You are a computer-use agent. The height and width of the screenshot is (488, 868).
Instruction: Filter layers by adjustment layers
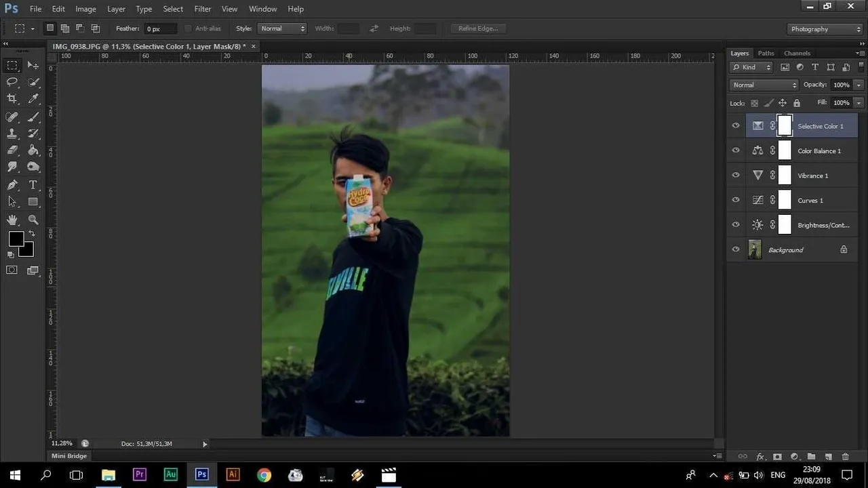800,67
